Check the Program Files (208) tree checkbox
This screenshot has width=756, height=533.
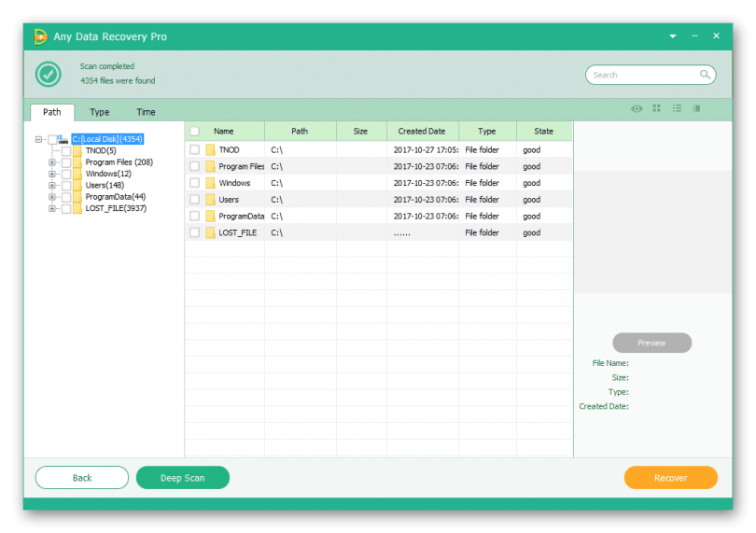(66, 162)
